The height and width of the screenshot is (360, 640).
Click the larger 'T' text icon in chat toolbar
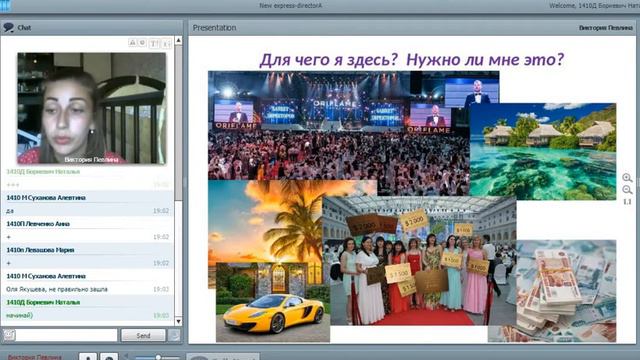pos(154,43)
